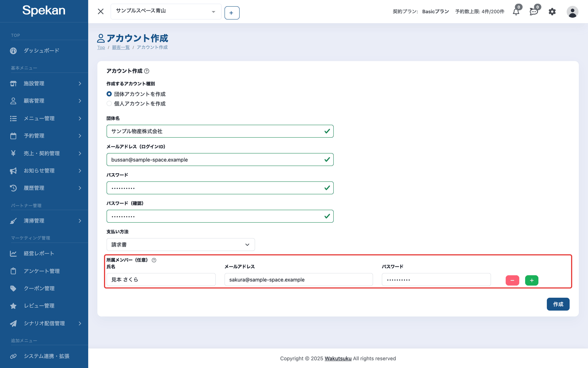Click help icon beside 所属メンバー label

click(154, 260)
